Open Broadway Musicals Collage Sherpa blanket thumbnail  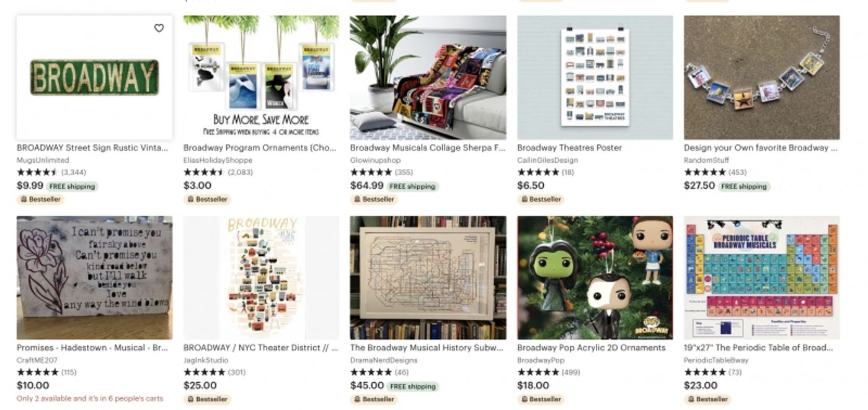[x=428, y=77]
